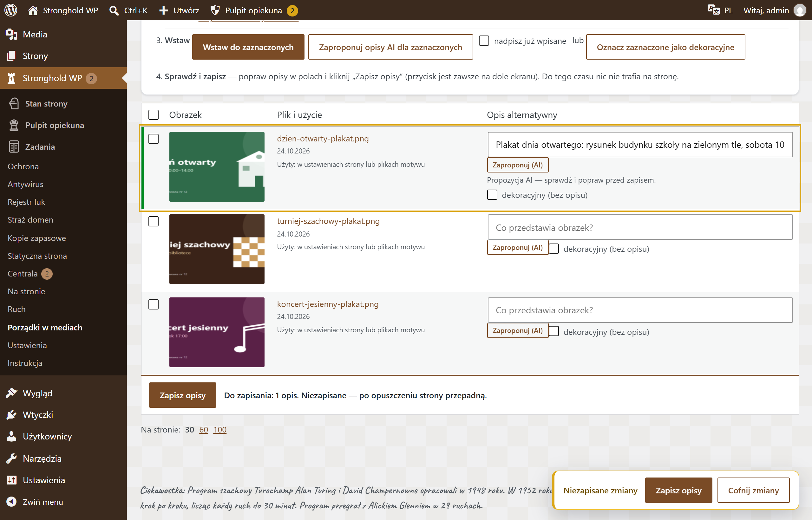
Task: Open the PL language switcher icon
Action: (713, 10)
